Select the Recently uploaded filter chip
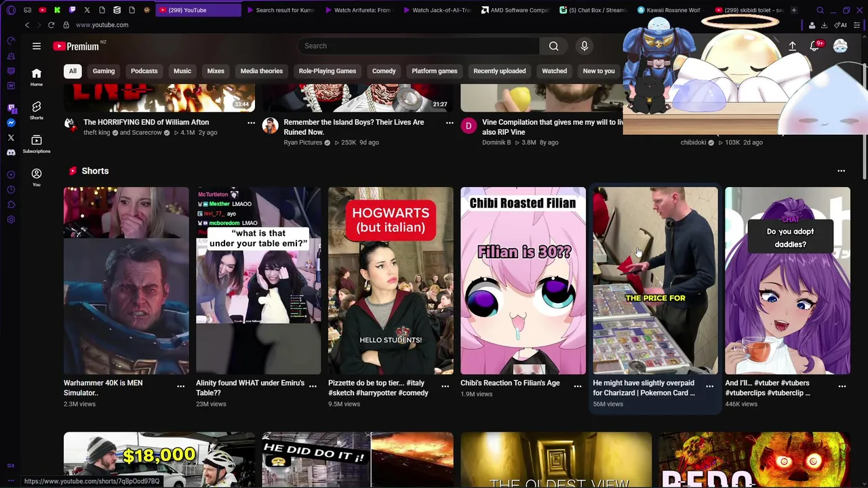Image resolution: width=868 pixels, height=488 pixels. pyautogui.click(x=499, y=71)
